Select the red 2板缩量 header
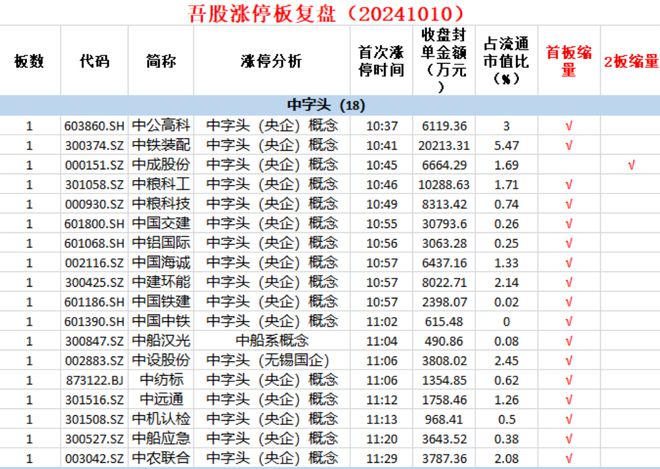Image resolution: width=660 pixels, height=469 pixels. coord(631,61)
